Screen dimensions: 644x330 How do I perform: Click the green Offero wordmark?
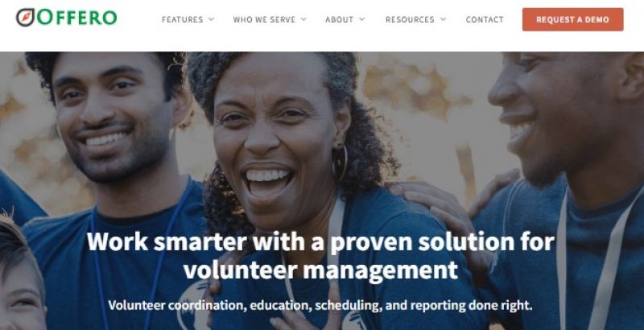coord(76,17)
